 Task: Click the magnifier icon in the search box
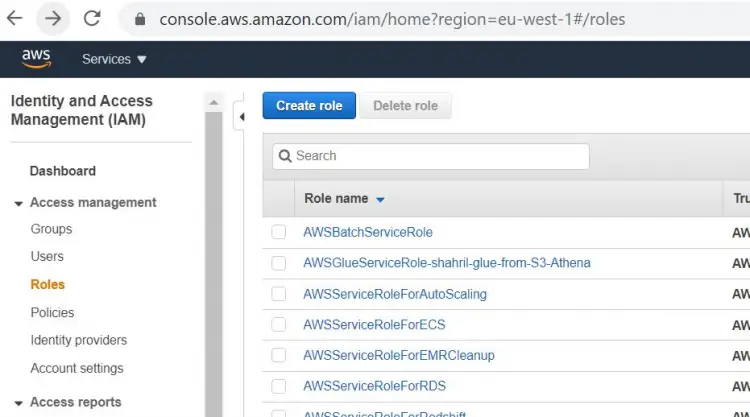(x=285, y=156)
